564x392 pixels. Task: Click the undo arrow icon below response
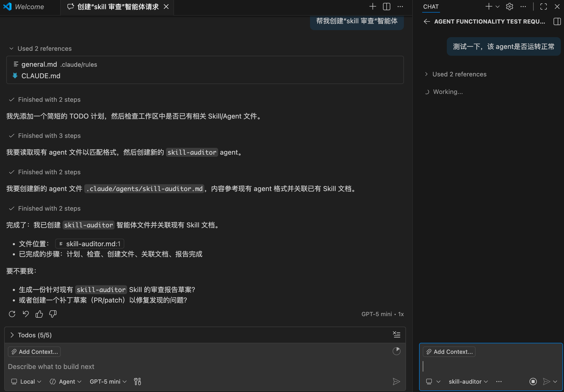26,314
